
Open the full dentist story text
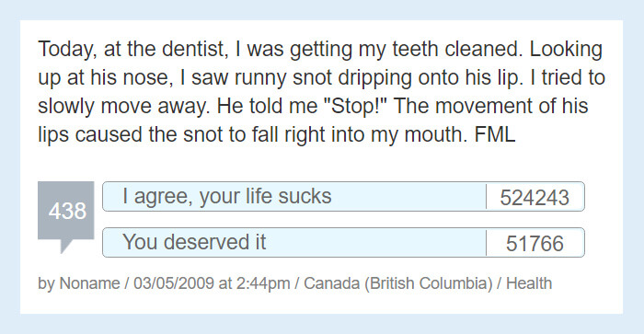[x=322, y=92]
